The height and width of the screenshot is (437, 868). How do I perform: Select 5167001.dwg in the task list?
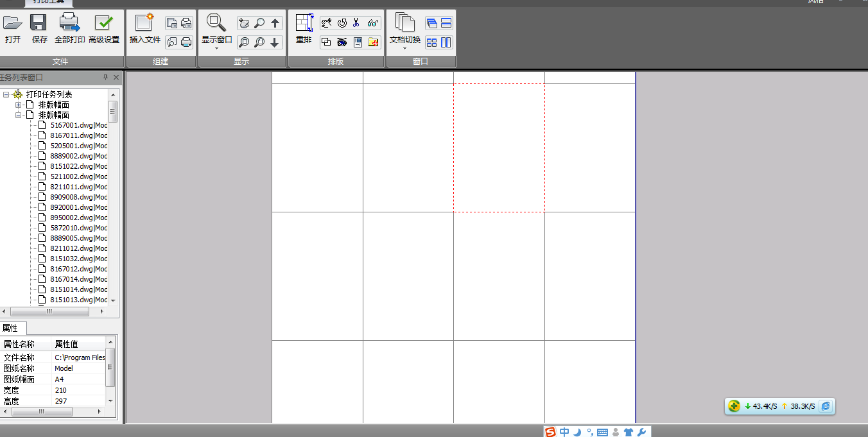pyautogui.click(x=72, y=125)
